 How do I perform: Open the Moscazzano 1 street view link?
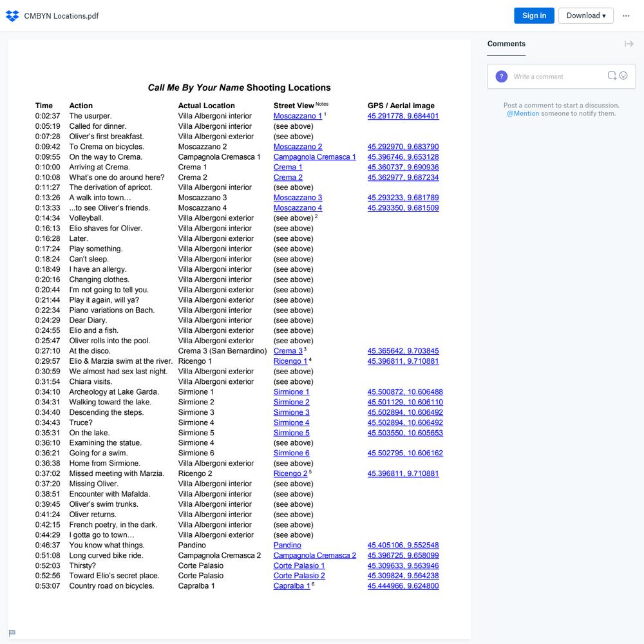click(x=298, y=116)
